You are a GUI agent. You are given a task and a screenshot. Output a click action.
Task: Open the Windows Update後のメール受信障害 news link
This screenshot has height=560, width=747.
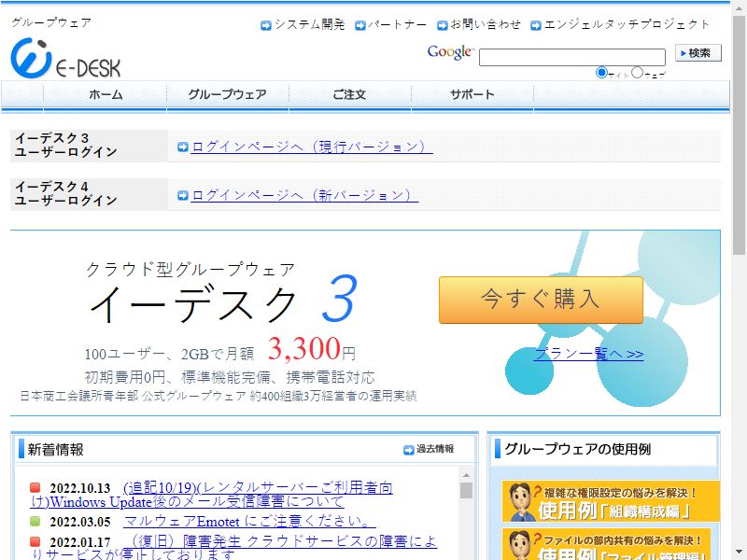[x=212, y=495]
